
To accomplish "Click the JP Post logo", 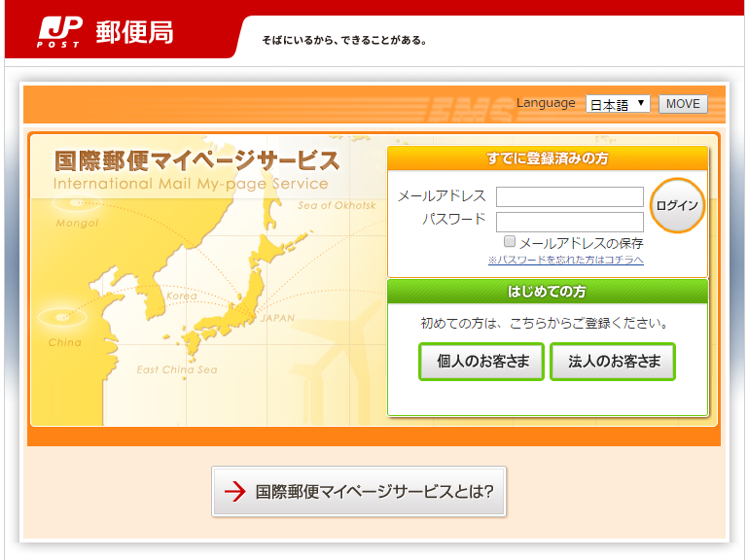I will tap(59, 32).
